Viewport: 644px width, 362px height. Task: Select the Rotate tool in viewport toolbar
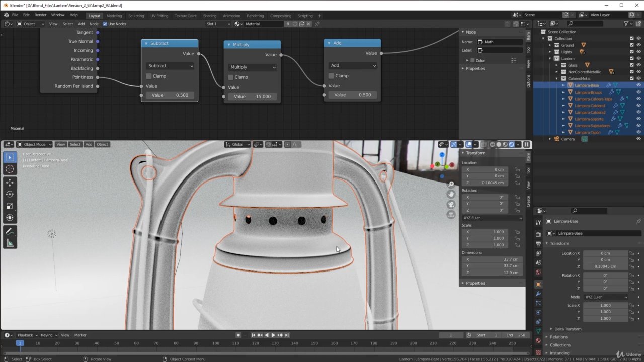click(10, 194)
